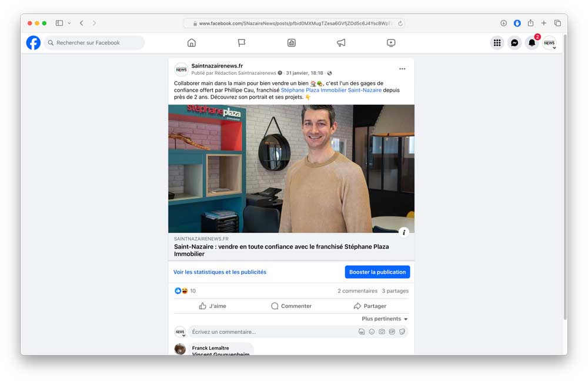Click Franck Lemaître's profile picture
588x382 pixels.
(180, 349)
